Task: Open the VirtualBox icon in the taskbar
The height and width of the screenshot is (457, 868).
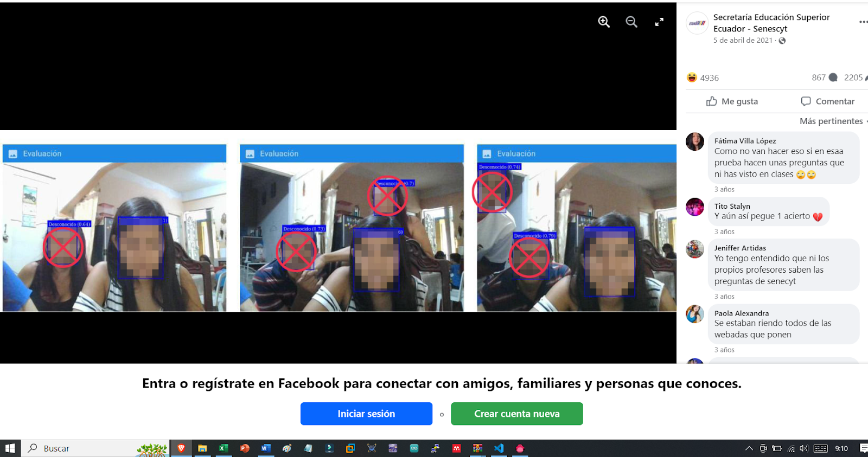Action: pos(350,448)
